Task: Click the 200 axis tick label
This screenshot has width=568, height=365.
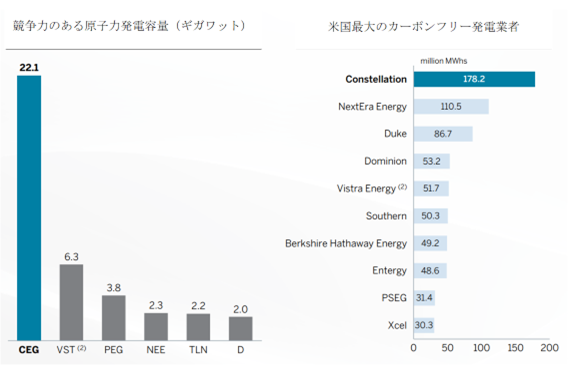Action: [550, 348]
